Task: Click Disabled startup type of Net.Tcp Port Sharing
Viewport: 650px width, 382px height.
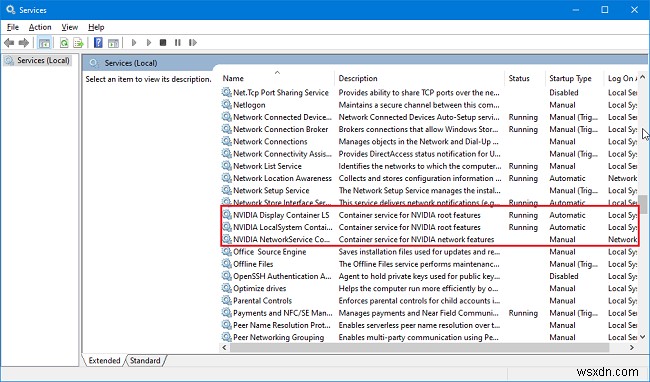Action: (563, 92)
